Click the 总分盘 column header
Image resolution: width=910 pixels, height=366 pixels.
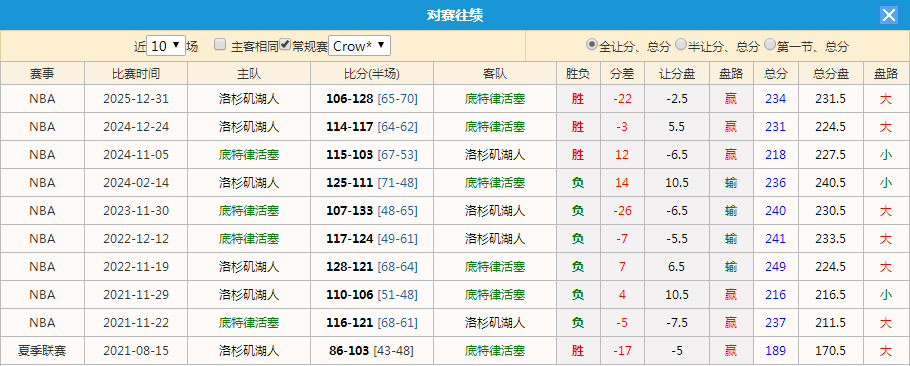[x=830, y=74]
